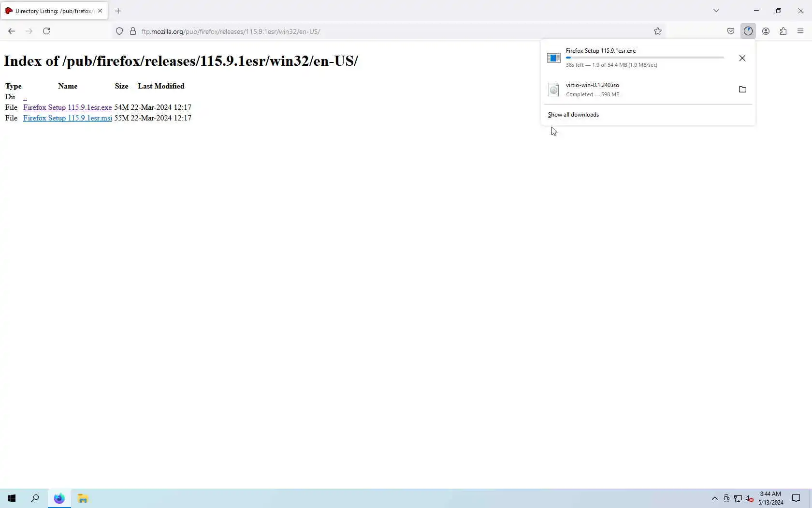Open the taskbar clock and calendar
The height and width of the screenshot is (508, 812).
pyautogui.click(x=770, y=498)
